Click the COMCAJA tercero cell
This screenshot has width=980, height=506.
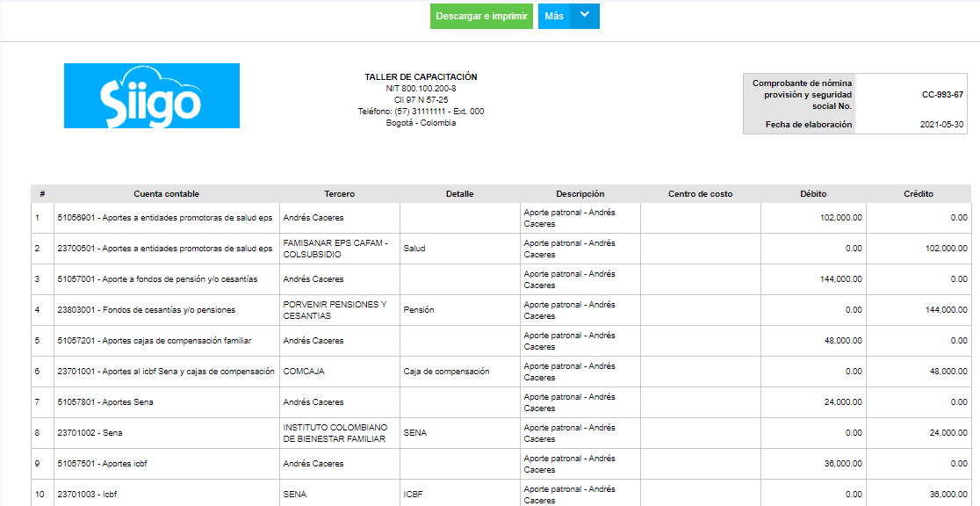[x=304, y=372]
